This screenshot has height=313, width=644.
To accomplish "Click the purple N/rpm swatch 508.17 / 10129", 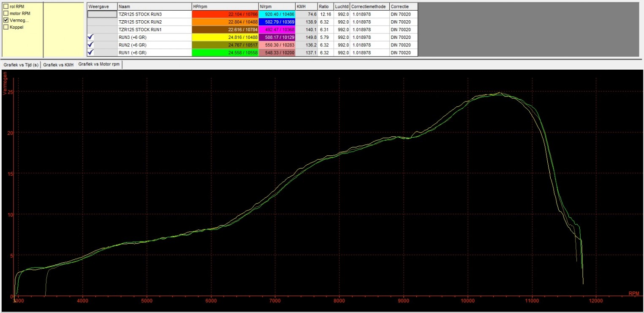I will 277,37.
